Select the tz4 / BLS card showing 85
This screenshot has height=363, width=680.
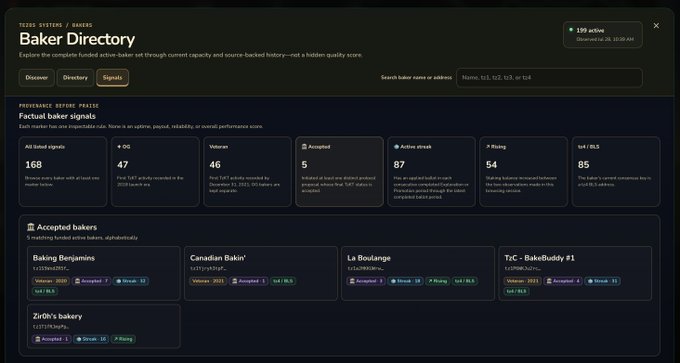pyautogui.click(x=616, y=171)
